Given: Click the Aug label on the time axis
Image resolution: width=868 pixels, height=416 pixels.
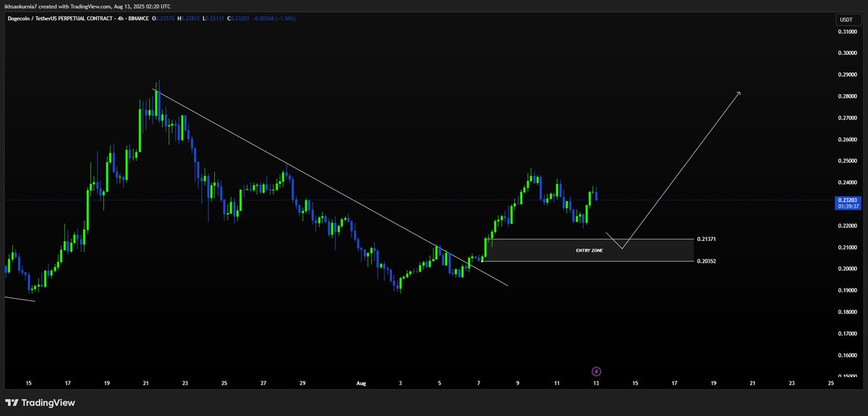Looking at the screenshot, I should click(362, 383).
